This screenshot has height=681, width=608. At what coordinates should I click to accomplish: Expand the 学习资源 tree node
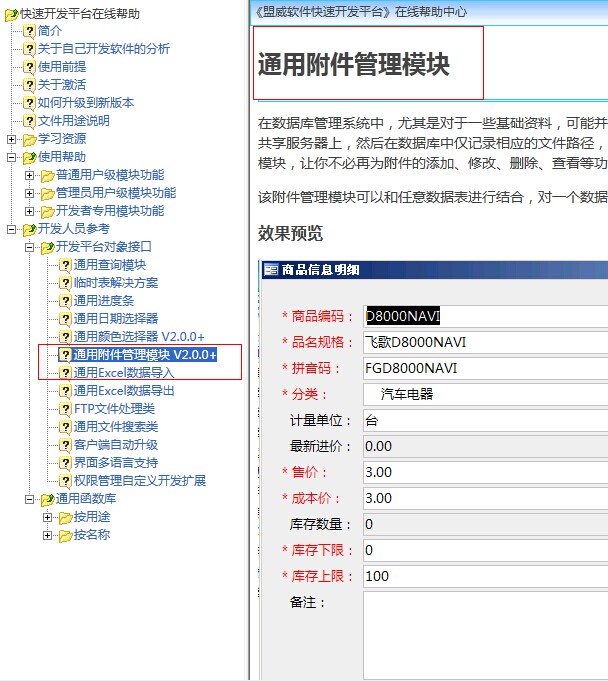[x=12, y=139]
